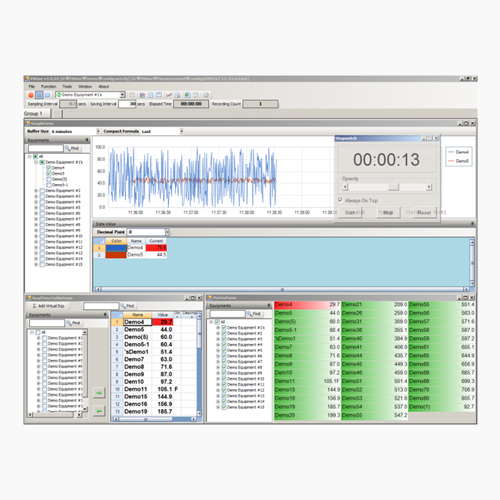This screenshot has height=500, width=500.
Task: Click Stop in the Stopwatch window
Action: 388,212
